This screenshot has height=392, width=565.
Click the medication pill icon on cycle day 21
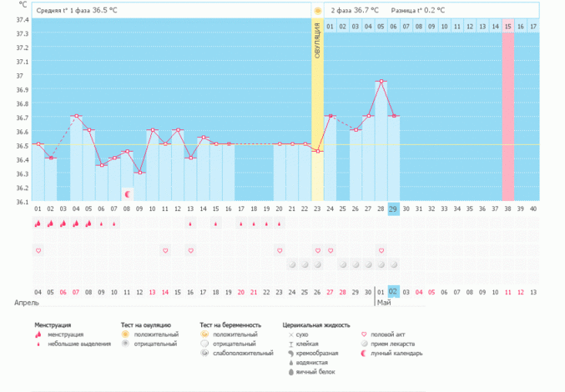[292, 264]
